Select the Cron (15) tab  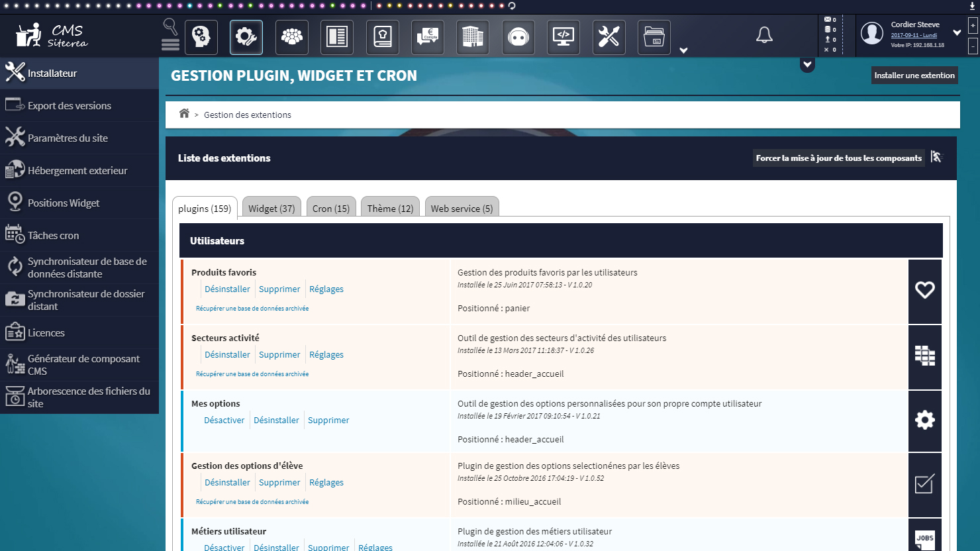point(331,208)
